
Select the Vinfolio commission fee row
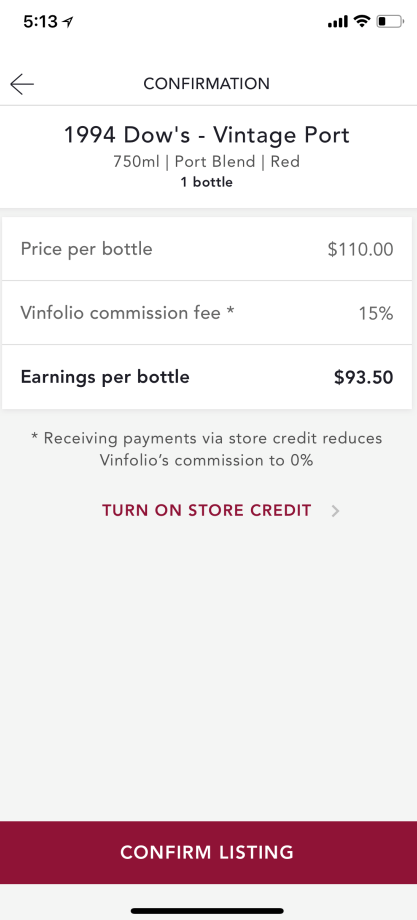(207, 313)
